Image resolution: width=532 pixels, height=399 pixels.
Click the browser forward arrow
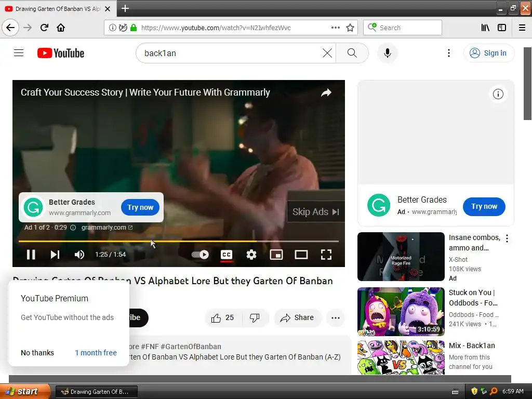tap(28, 28)
